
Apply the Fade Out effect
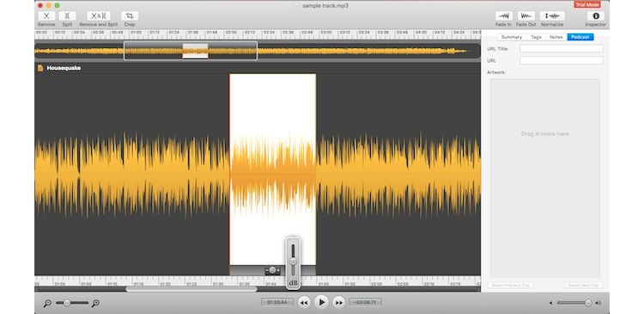[x=526, y=16]
